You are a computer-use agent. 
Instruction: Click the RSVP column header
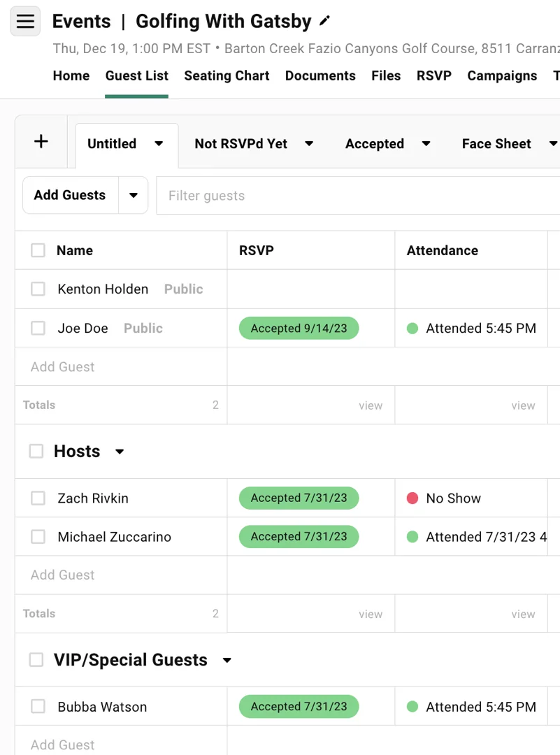pyautogui.click(x=256, y=250)
